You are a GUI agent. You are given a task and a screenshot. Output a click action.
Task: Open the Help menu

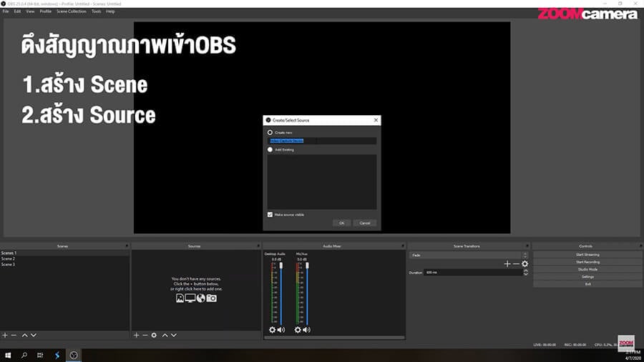[x=110, y=11]
